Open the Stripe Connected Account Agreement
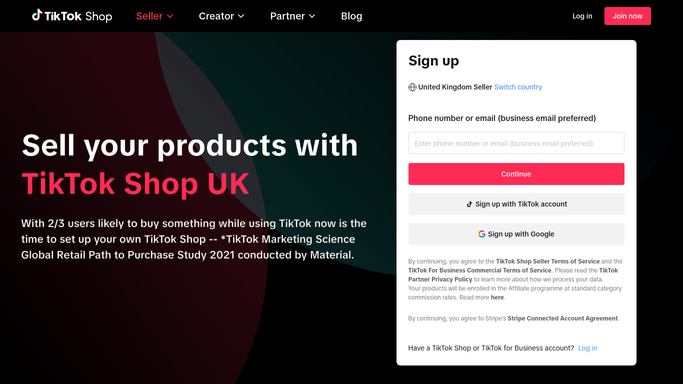The width and height of the screenshot is (683, 384). (x=562, y=319)
